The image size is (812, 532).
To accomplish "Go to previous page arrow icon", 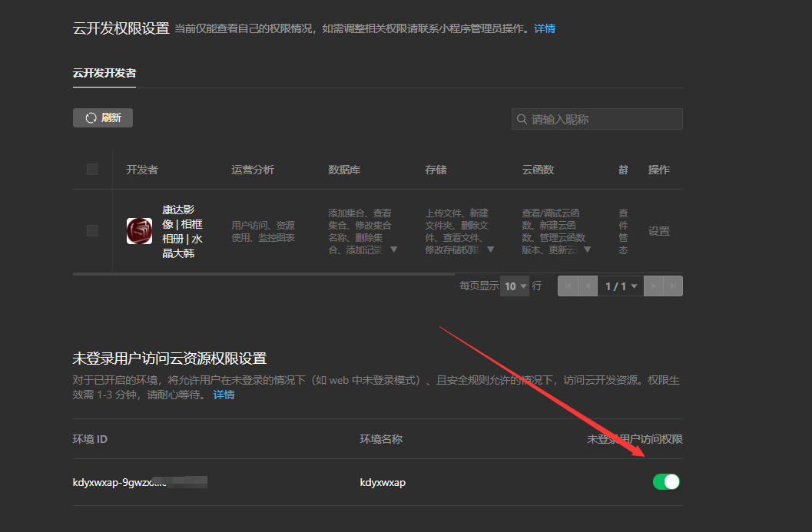I will point(588,286).
